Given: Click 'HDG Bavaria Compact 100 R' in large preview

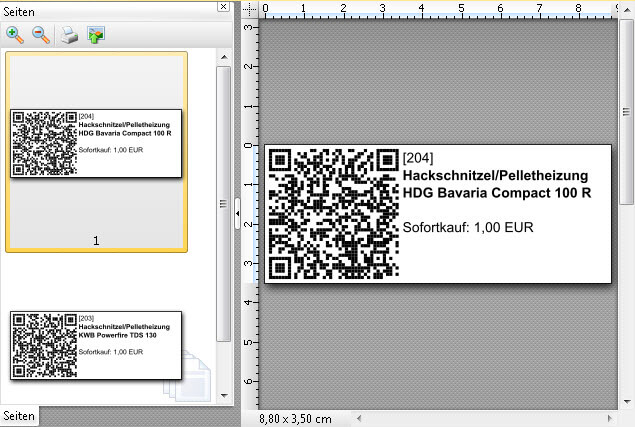Looking at the screenshot, I should click(497, 193).
